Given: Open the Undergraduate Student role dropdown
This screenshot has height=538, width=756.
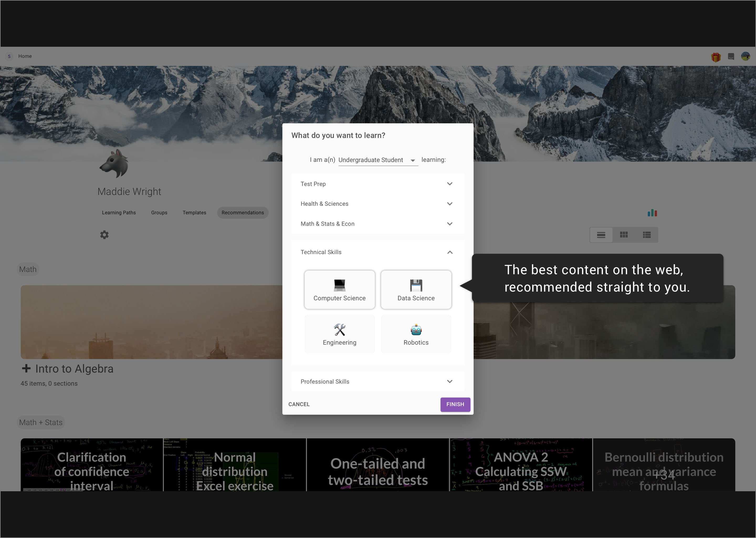Looking at the screenshot, I should [x=378, y=160].
